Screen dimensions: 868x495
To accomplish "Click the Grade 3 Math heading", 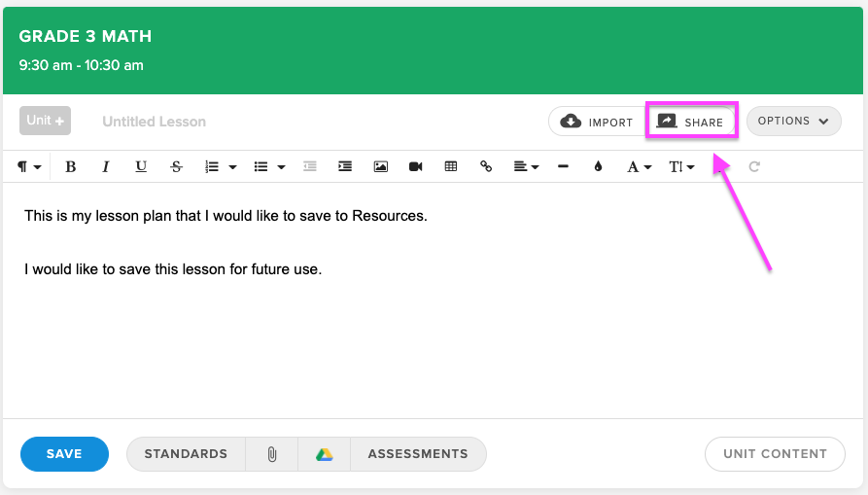I will coord(86,37).
